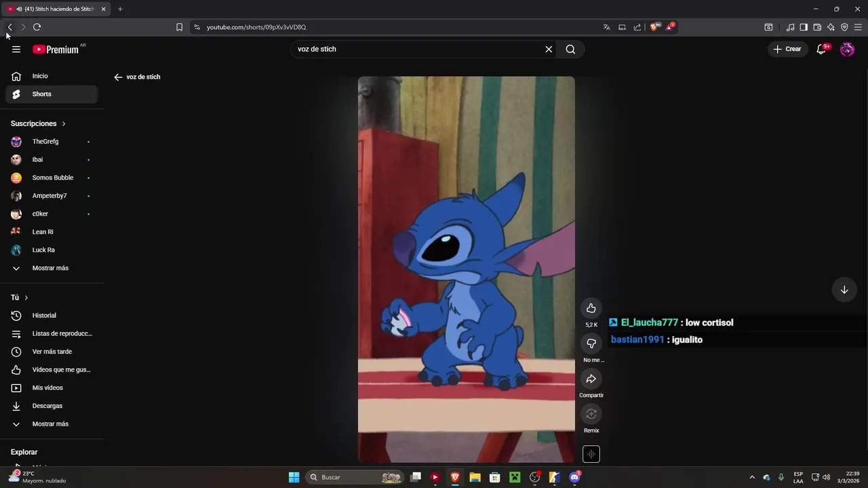Dislike the Stitch short
This screenshot has height=488, width=868.
click(x=591, y=344)
